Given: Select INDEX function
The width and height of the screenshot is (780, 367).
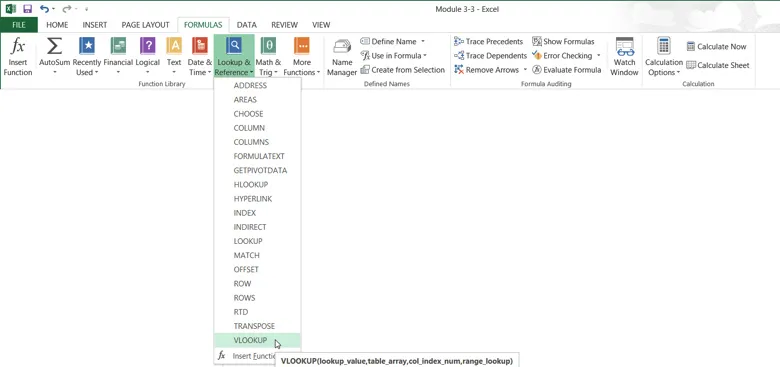Looking at the screenshot, I should coord(257,213).
